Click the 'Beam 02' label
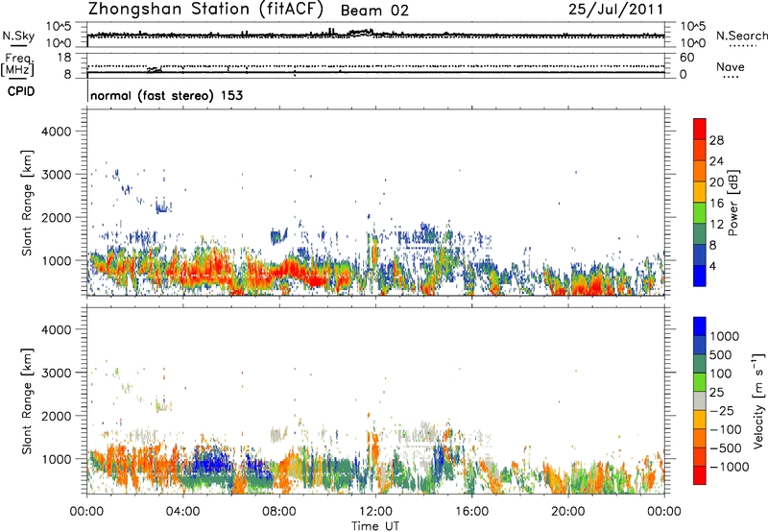Viewport: 768px width, 532px height. tap(374, 11)
